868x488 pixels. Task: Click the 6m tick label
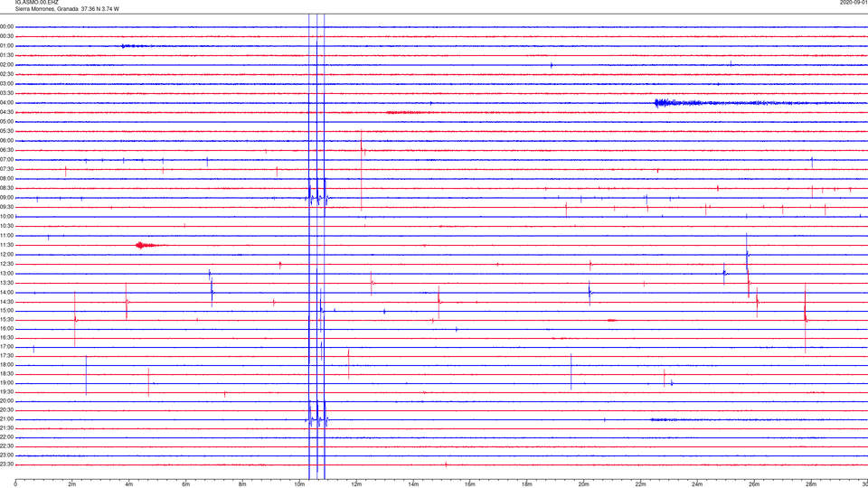[x=186, y=484]
